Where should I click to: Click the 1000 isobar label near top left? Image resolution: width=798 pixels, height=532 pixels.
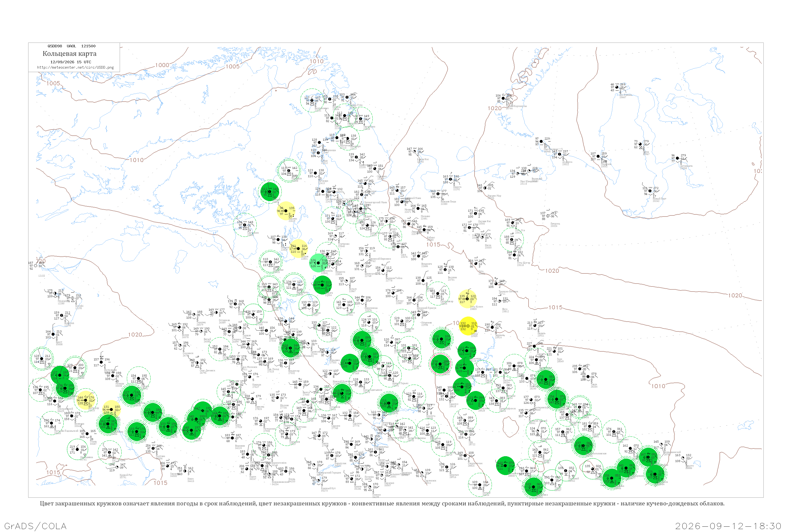tap(162, 65)
